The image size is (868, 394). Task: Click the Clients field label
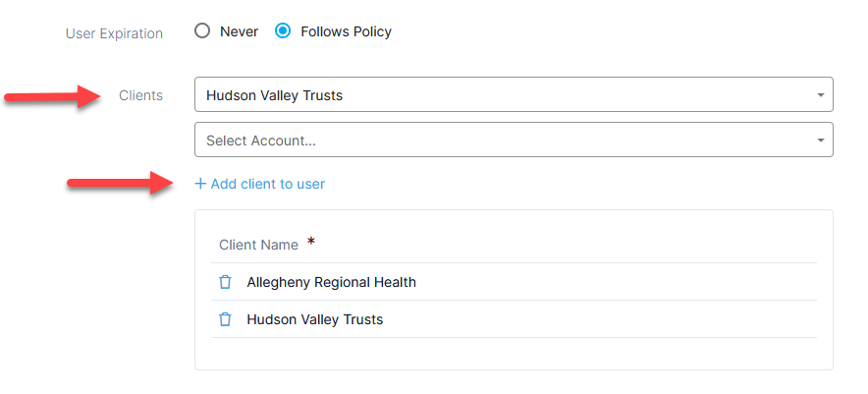pyautogui.click(x=140, y=95)
